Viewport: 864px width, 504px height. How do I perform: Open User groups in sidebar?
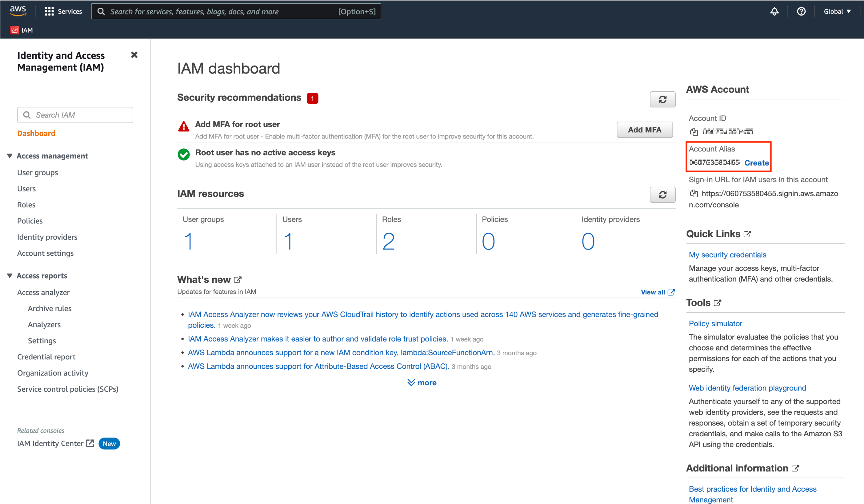37,173
